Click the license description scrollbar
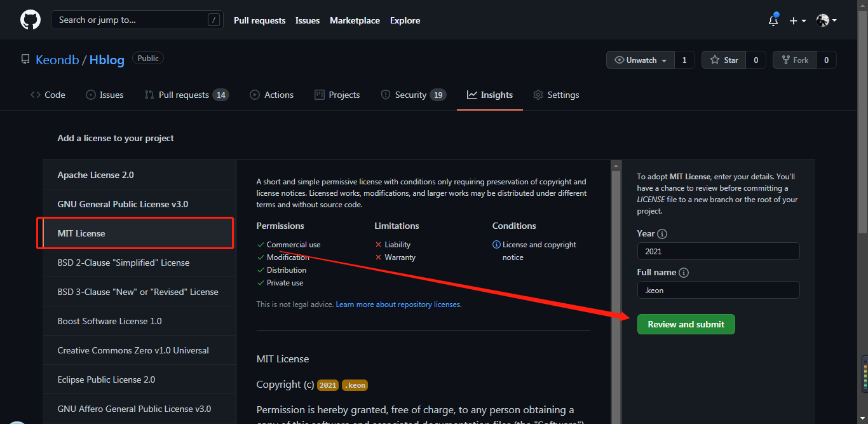 (616, 292)
